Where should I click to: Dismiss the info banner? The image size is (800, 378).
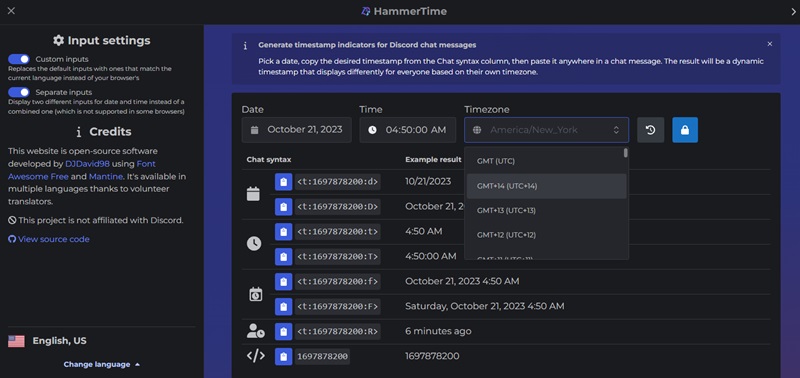point(770,44)
